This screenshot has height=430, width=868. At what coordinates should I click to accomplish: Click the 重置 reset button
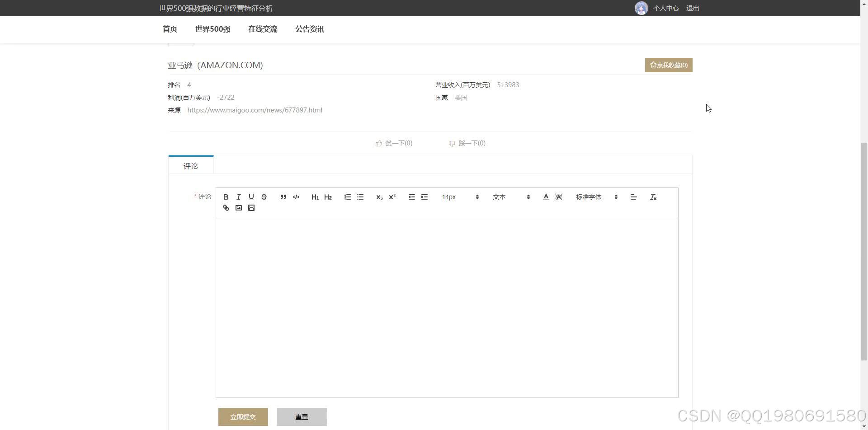[x=302, y=417]
